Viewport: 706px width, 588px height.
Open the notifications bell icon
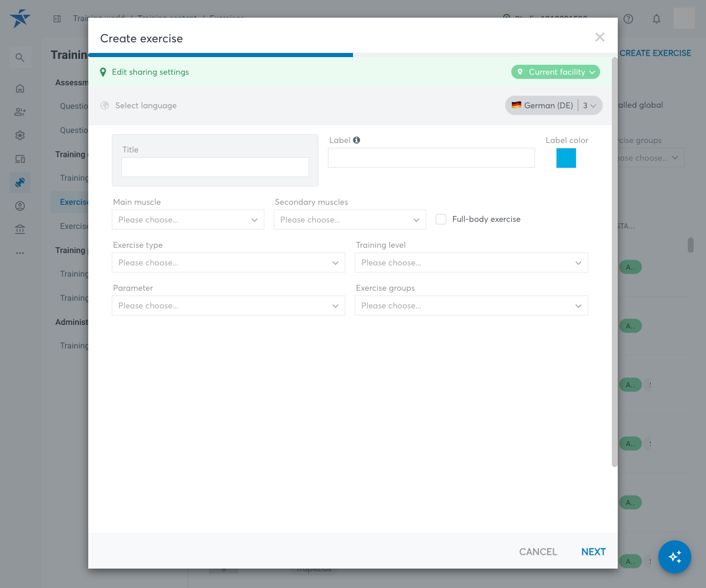coord(657,19)
